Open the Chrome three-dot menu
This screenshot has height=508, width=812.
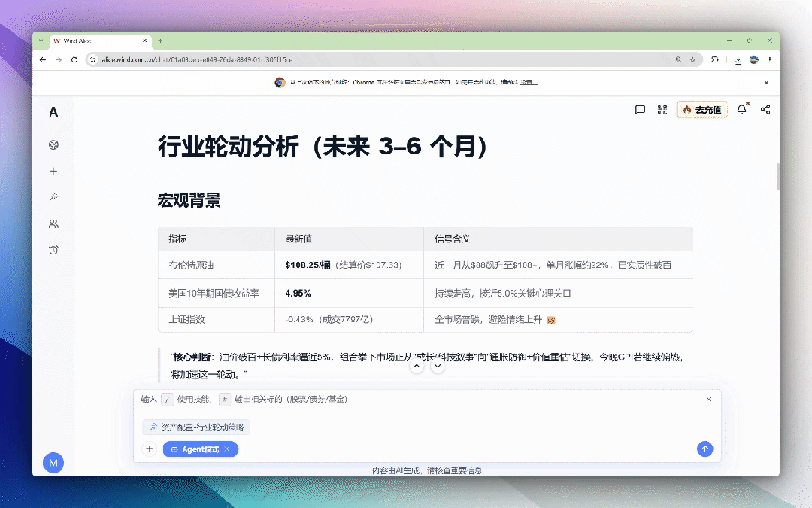pos(770,59)
